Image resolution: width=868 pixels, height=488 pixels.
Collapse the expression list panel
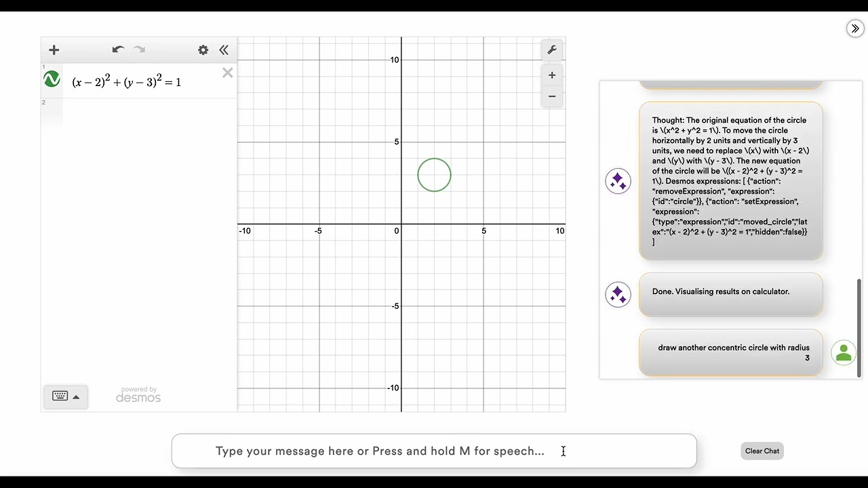tap(224, 49)
